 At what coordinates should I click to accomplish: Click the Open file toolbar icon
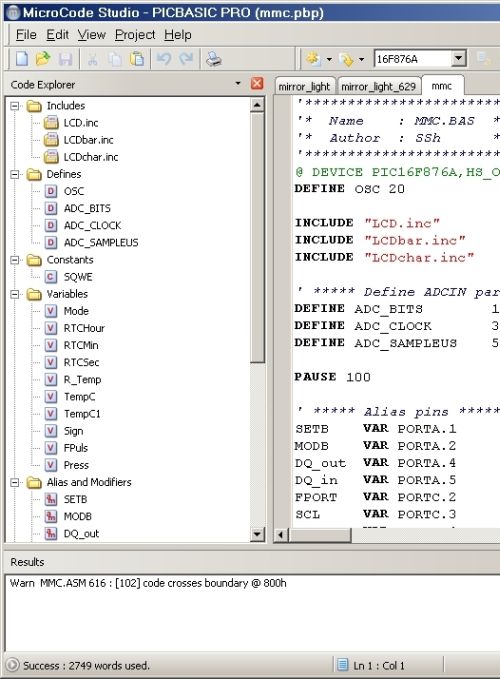[43, 59]
